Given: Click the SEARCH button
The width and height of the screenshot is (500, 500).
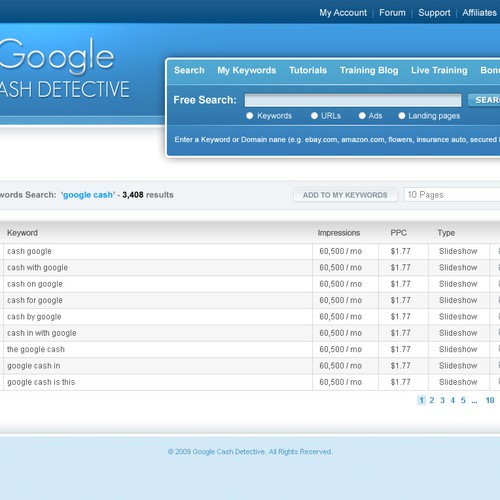Looking at the screenshot, I should pyautogui.click(x=484, y=100).
